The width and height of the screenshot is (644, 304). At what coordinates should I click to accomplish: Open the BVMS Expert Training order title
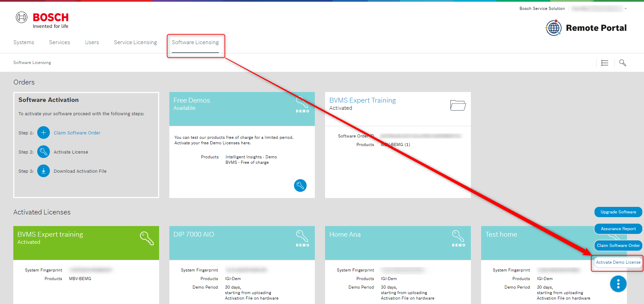362,100
